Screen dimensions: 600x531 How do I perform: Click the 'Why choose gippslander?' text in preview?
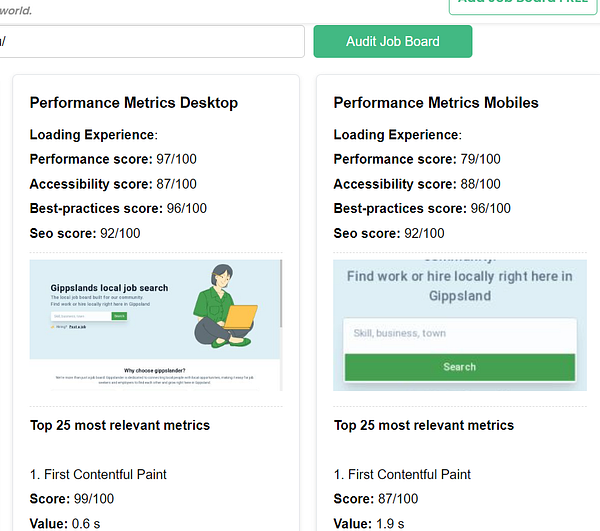click(x=156, y=370)
